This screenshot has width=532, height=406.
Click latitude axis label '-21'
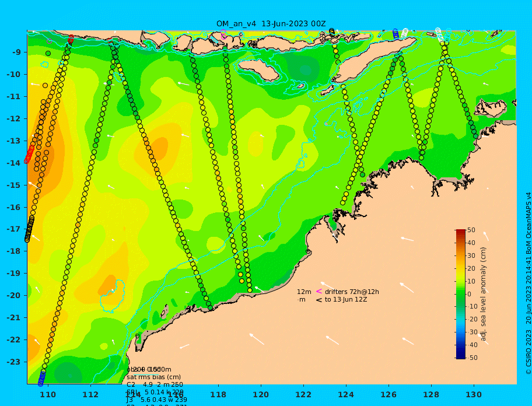(x=13, y=318)
